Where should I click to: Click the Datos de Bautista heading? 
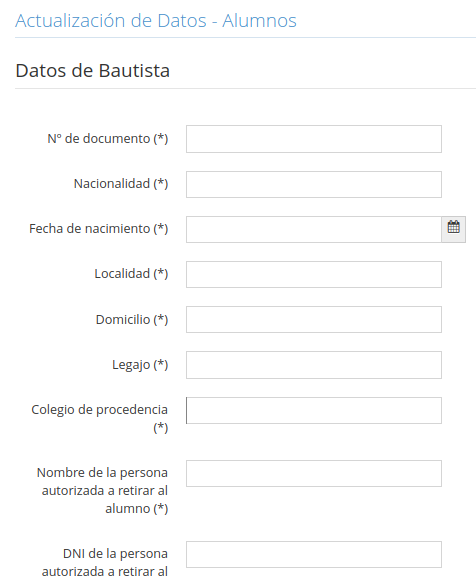coord(92,71)
